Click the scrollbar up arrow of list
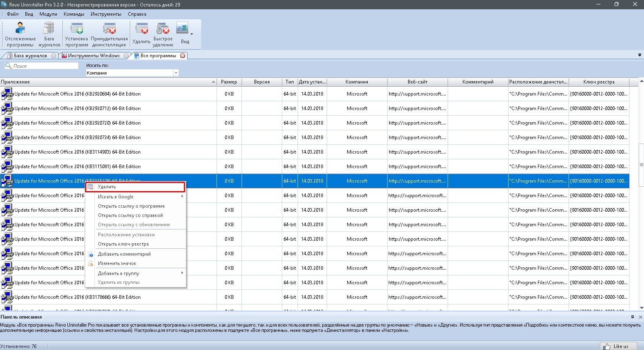 tap(641, 82)
